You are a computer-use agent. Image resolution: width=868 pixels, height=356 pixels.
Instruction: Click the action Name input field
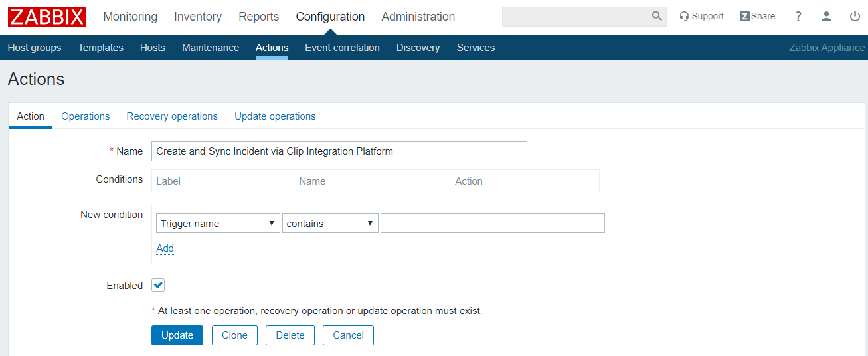click(339, 151)
